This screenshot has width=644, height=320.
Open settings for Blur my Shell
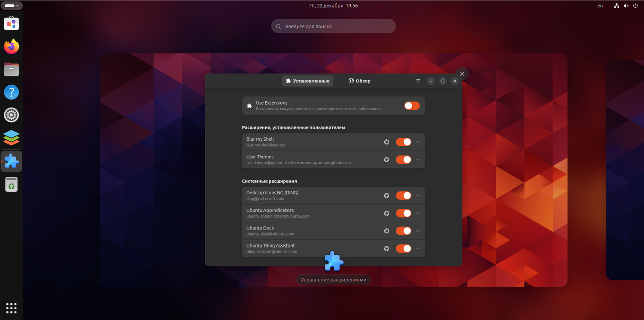(386, 142)
